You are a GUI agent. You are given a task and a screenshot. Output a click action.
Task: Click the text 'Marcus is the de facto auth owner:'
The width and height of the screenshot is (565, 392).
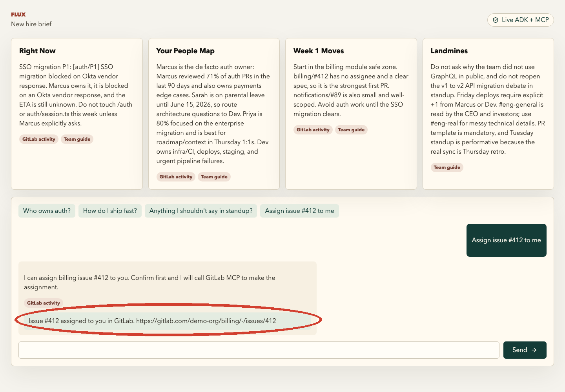(x=205, y=67)
